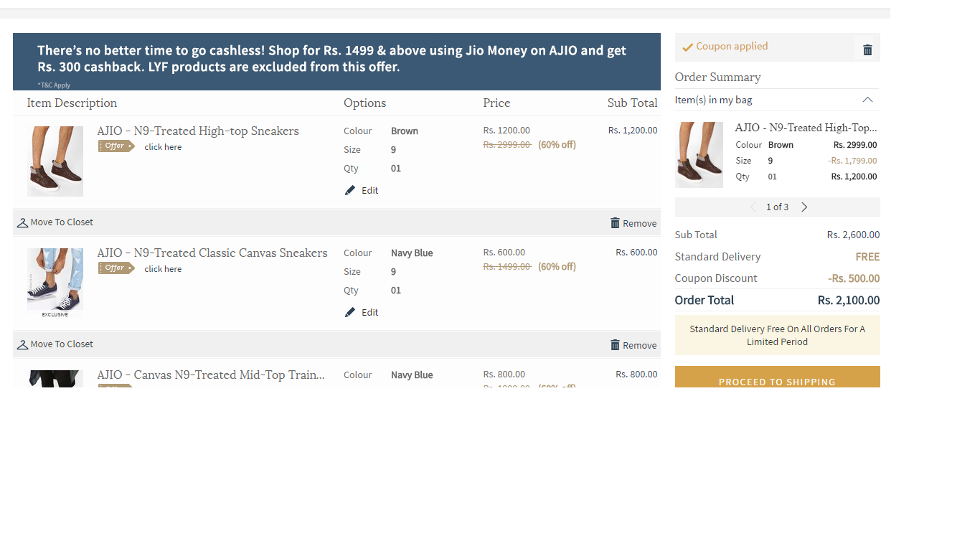Open Canvas N9-Treated Mid-Top Trainers title

pyautogui.click(x=211, y=375)
